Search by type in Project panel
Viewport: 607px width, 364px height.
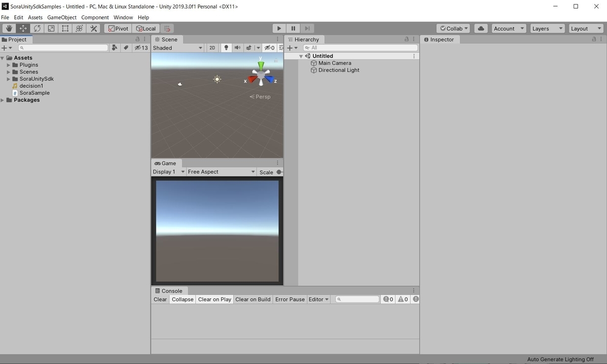coord(115,48)
